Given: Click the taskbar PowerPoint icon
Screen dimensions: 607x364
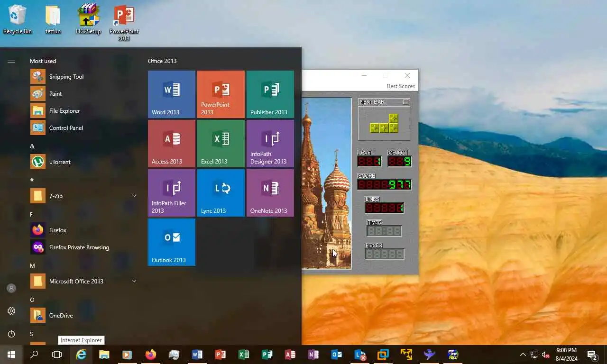Looking at the screenshot, I should click(x=221, y=355).
